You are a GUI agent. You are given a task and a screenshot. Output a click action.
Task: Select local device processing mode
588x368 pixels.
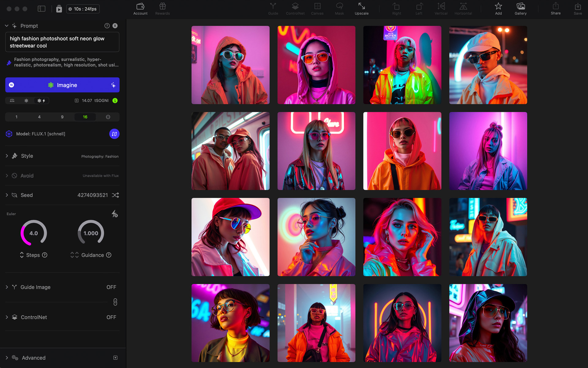(12, 101)
